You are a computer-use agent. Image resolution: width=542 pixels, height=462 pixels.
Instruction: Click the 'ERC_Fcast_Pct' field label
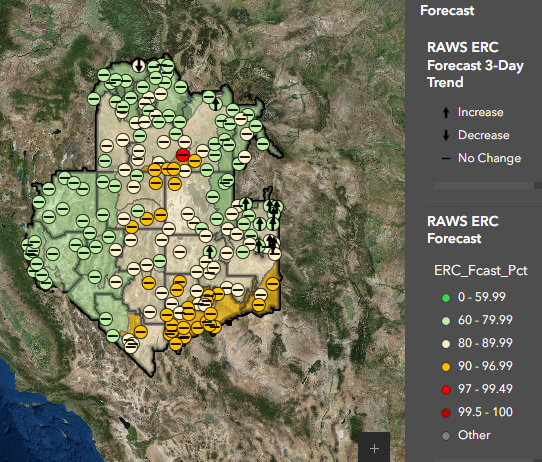tap(480, 270)
